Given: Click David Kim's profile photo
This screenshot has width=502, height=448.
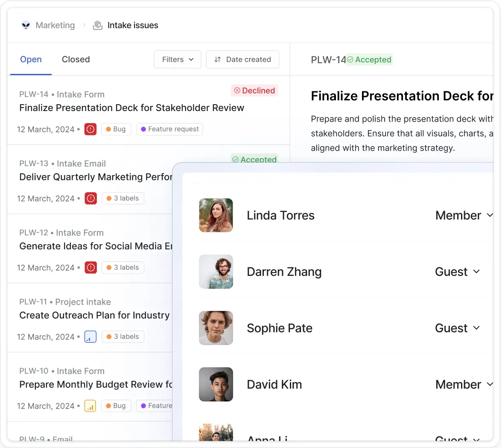Looking at the screenshot, I should pyautogui.click(x=216, y=384).
